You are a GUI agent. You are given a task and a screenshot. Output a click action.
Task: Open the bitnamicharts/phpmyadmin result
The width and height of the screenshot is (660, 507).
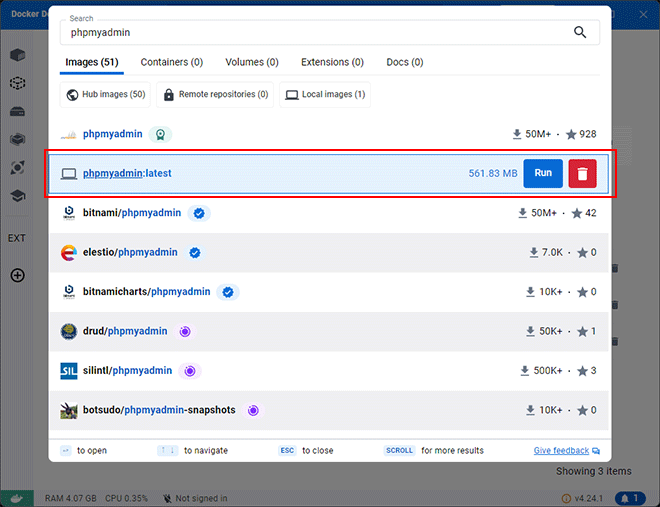point(146,292)
